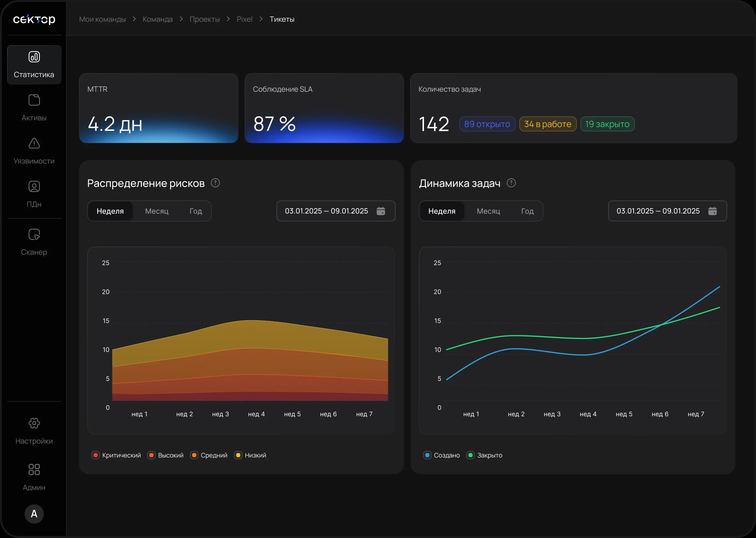This screenshot has width=756, height=538.
Task: Open the Админ panel icon
Action: click(34, 469)
